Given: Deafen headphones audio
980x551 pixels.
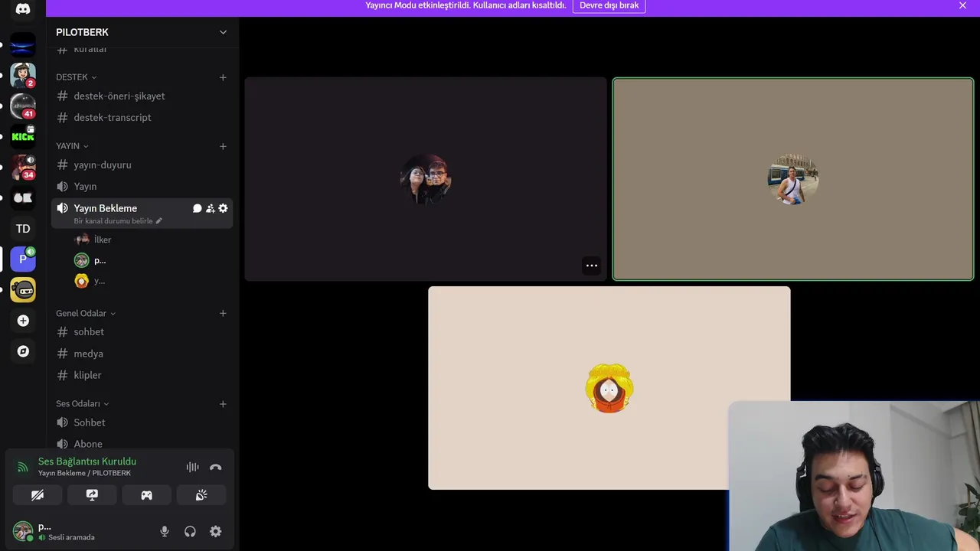Looking at the screenshot, I should (190, 531).
